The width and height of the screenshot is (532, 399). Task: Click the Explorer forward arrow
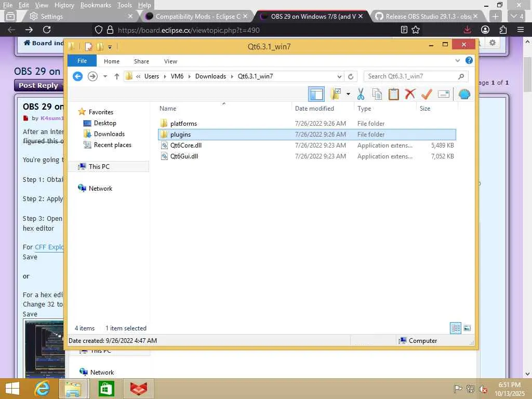tap(92, 76)
